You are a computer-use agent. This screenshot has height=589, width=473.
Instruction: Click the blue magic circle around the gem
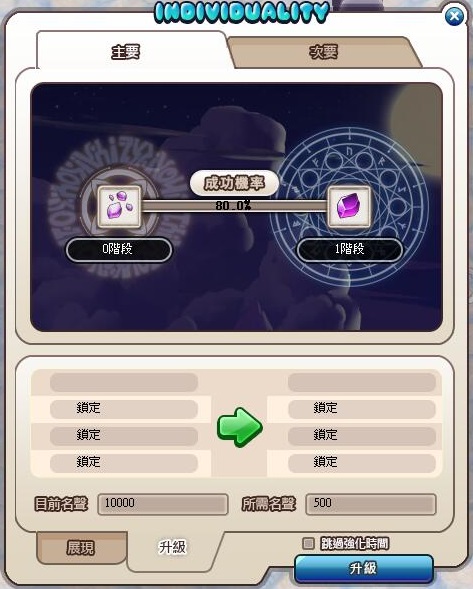pos(352,207)
